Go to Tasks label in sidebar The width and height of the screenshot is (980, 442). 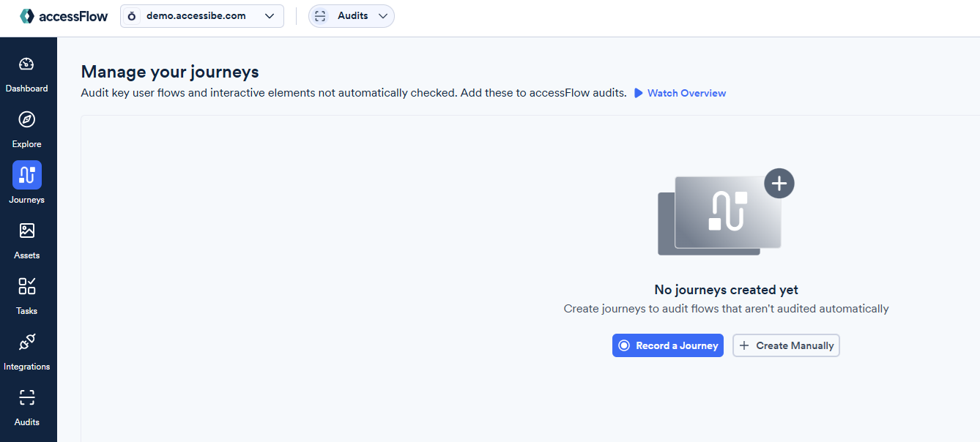click(27, 311)
